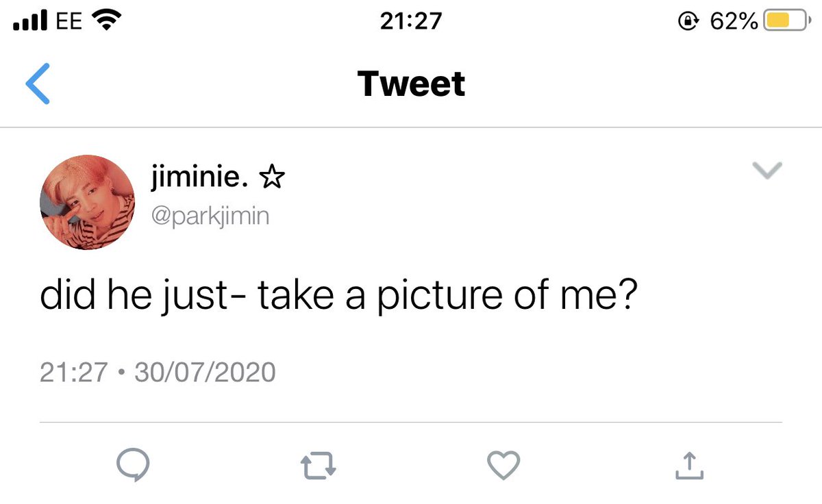Viewport: 822px width, 504px height.
Task: Click the 30/07/2020 date stamp
Action: 205,372
